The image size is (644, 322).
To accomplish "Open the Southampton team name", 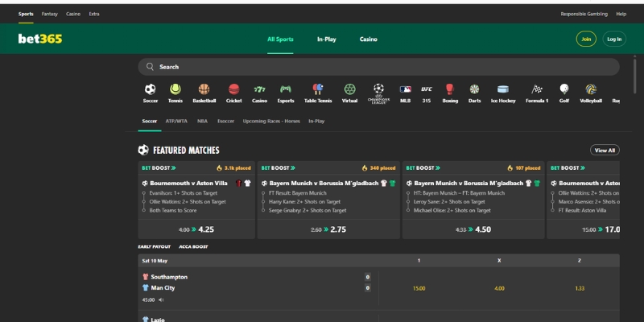I will tap(169, 277).
